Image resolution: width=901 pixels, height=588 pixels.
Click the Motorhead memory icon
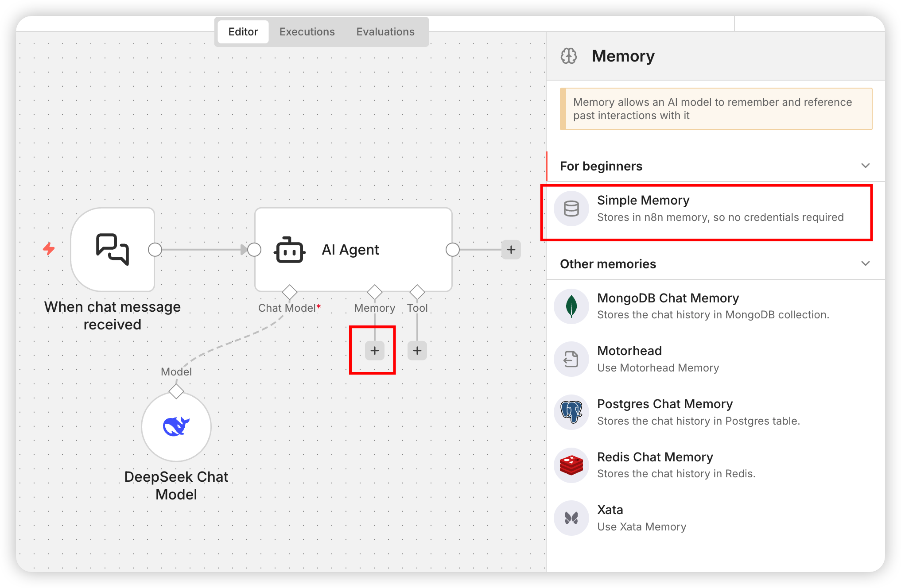571,359
